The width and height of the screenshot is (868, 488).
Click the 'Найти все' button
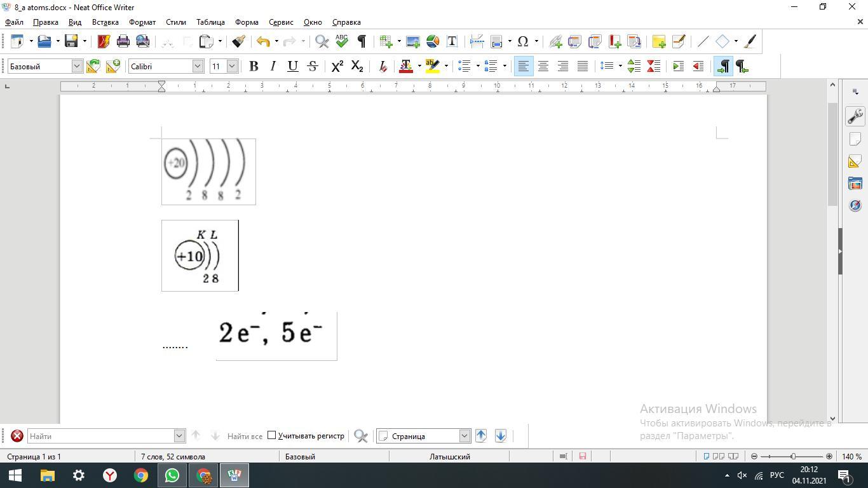245,436
